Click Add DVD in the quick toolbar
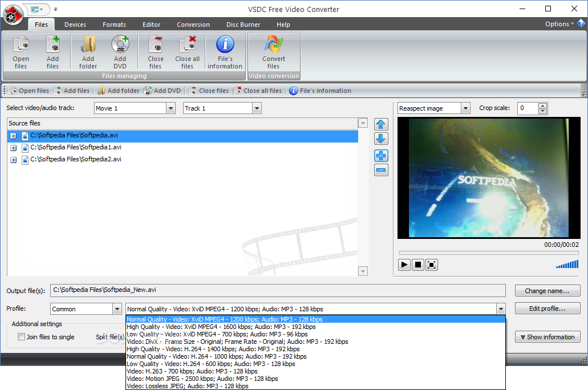Image resolution: width=588 pixels, height=390 pixels. pyautogui.click(x=163, y=91)
